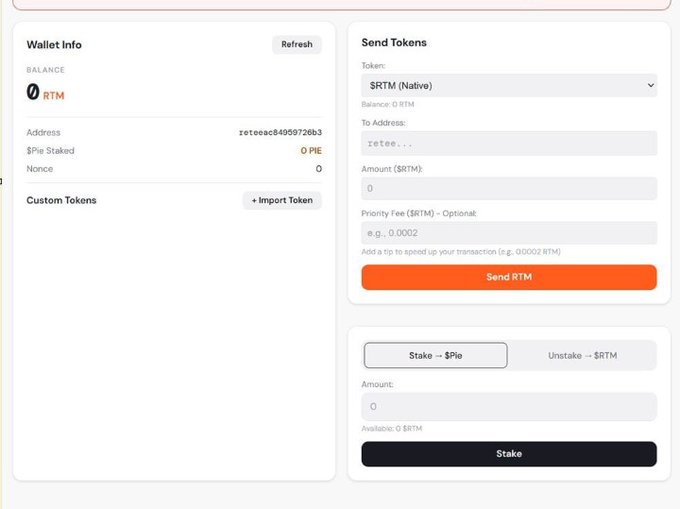Click the orange Send RTM button
The height and width of the screenshot is (509, 680).
tap(509, 277)
